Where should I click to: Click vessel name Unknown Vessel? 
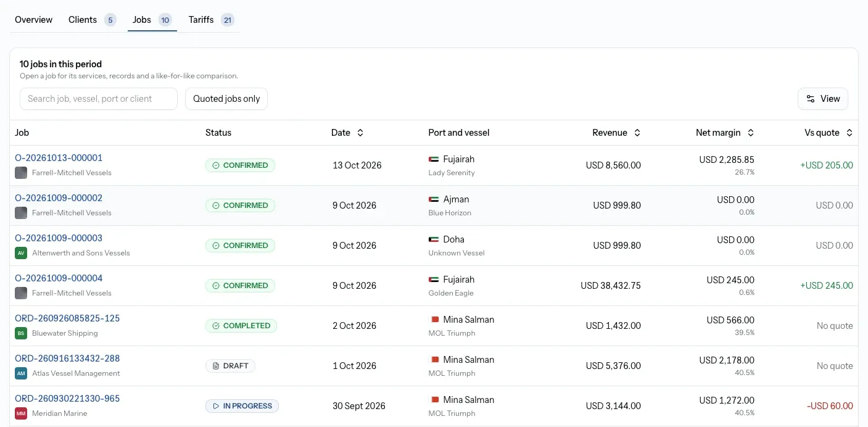[457, 253]
